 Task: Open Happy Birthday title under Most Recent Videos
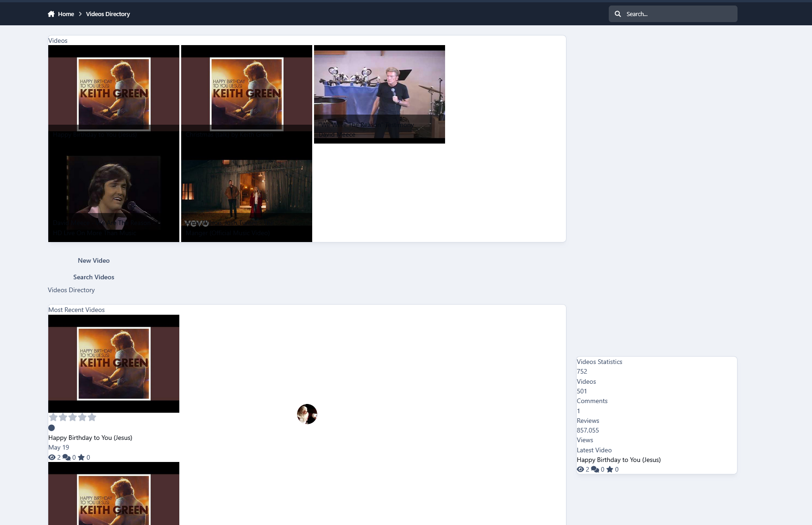click(x=90, y=438)
